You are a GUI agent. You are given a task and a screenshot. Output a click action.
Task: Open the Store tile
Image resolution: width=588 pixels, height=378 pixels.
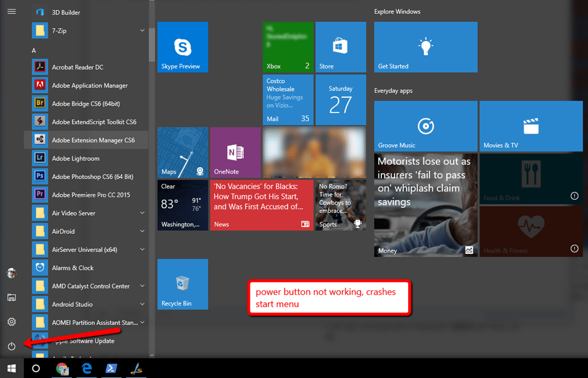click(x=341, y=47)
